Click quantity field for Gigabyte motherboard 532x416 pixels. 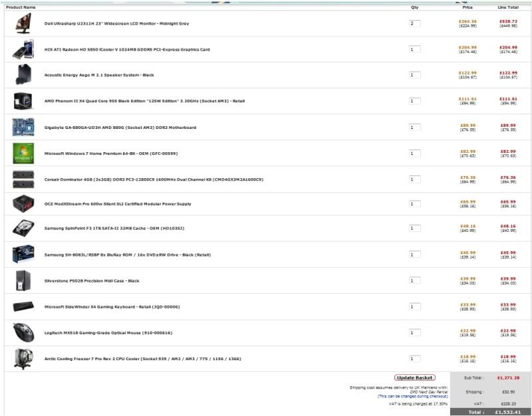pos(414,127)
